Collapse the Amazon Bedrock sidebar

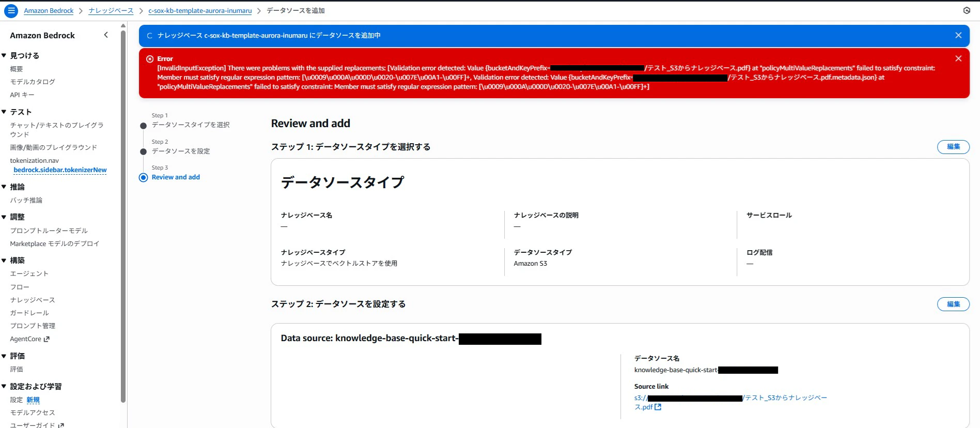(106, 35)
